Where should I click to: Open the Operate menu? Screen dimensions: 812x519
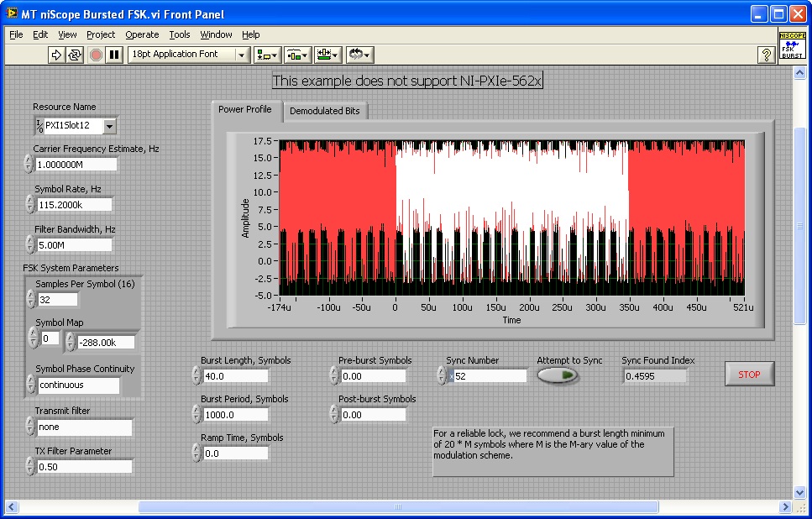[142, 34]
